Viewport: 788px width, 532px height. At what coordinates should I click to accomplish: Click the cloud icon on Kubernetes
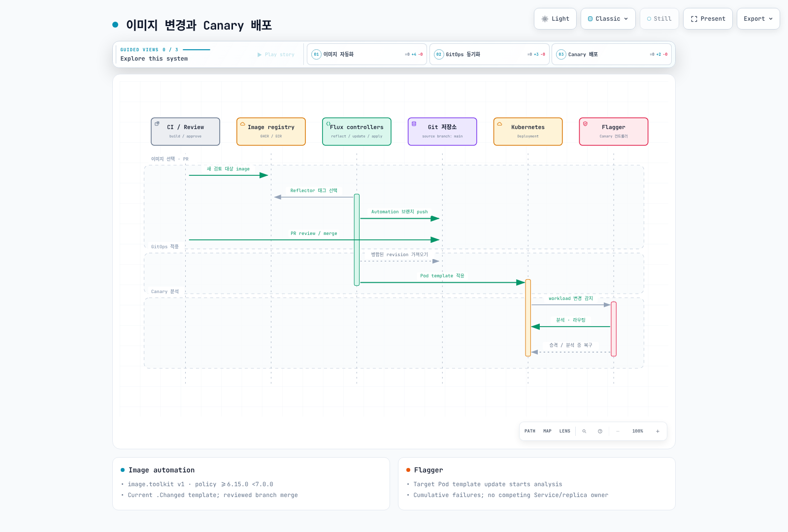pos(499,124)
